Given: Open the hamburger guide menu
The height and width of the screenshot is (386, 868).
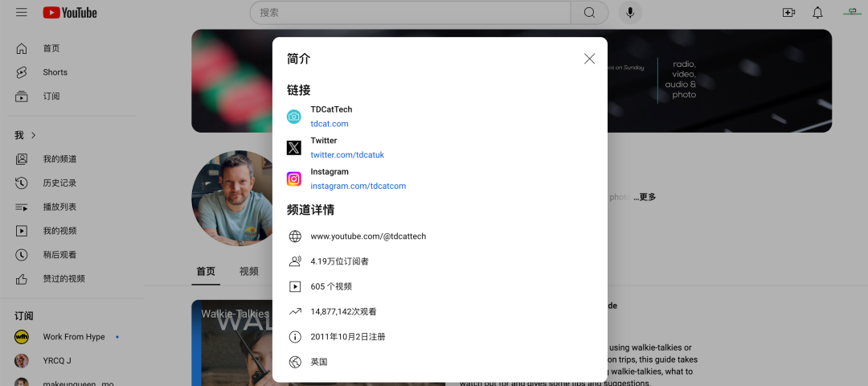Looking at the screenshot, I should [x=22, y=12].
